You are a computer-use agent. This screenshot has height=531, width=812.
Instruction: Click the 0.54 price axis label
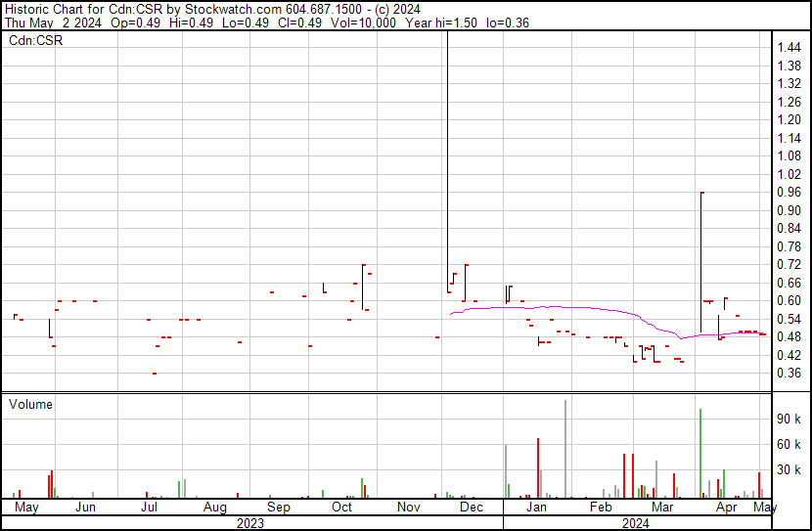pyautogui.click(x=789, y=320)
